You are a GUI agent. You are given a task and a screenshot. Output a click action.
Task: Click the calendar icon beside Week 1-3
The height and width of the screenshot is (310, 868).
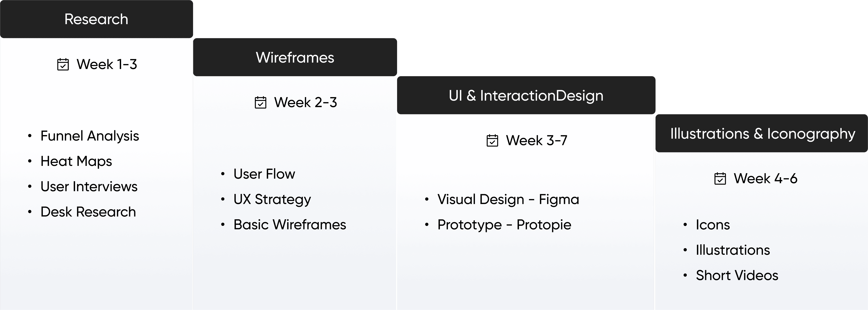(x=63, y=64)
